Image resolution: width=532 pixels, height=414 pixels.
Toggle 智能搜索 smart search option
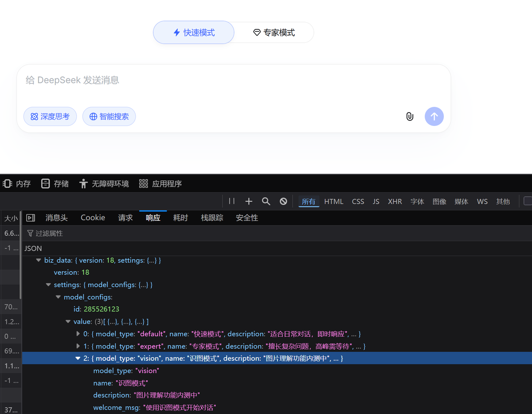[x=109, y=117]
